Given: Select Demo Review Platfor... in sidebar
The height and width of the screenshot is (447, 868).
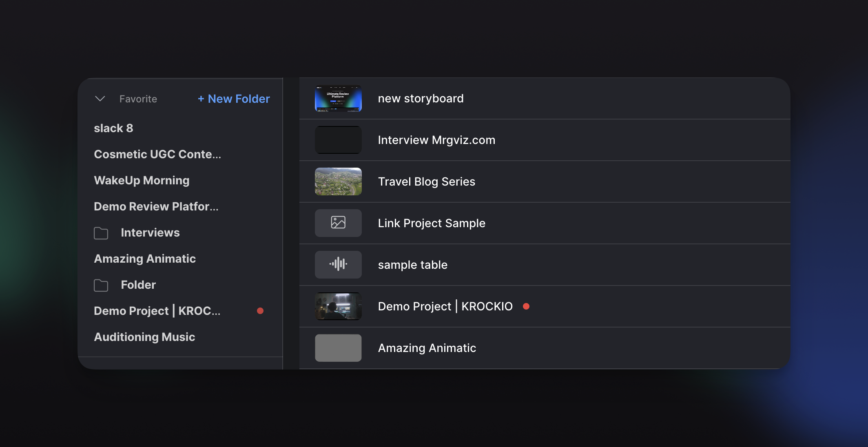Looking at the screenshot, I should [x=156, y=206].
